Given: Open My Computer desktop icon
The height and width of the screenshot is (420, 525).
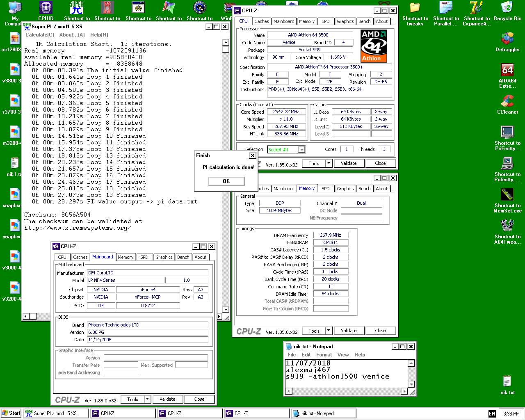Looking at the screenshot, I should pos(15,8).
